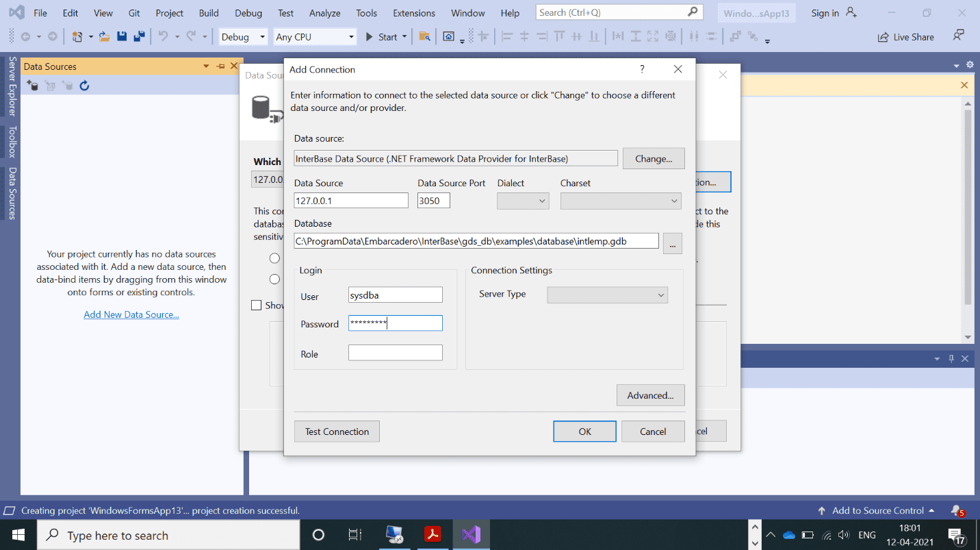Click the Visual Studio taskbar icon
Viewport: 980px width, 550px height.
click(x=471, y=535)
